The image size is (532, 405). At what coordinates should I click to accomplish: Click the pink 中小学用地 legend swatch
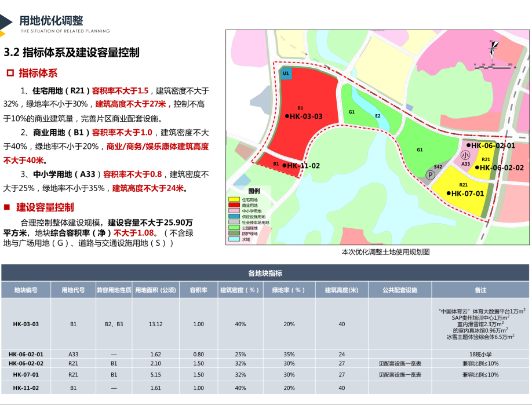point(234,211)
